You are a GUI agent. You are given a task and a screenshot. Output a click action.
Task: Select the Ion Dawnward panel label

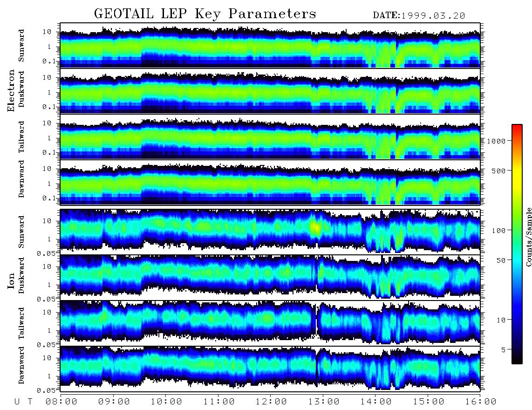coord(21,365)
